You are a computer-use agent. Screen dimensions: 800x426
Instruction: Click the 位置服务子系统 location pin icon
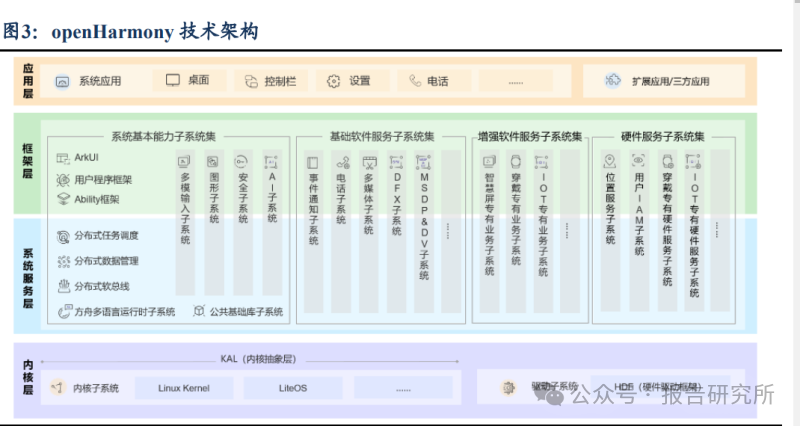click(610, 162)
